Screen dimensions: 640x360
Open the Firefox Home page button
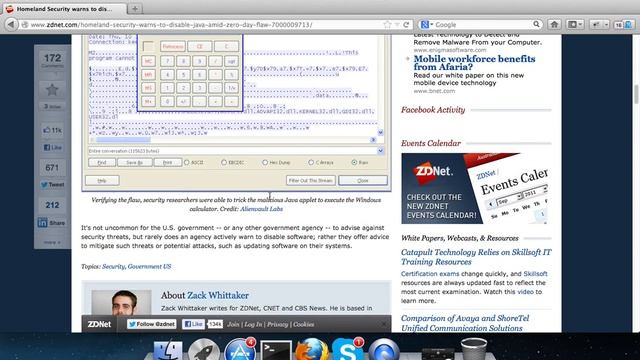554,24
